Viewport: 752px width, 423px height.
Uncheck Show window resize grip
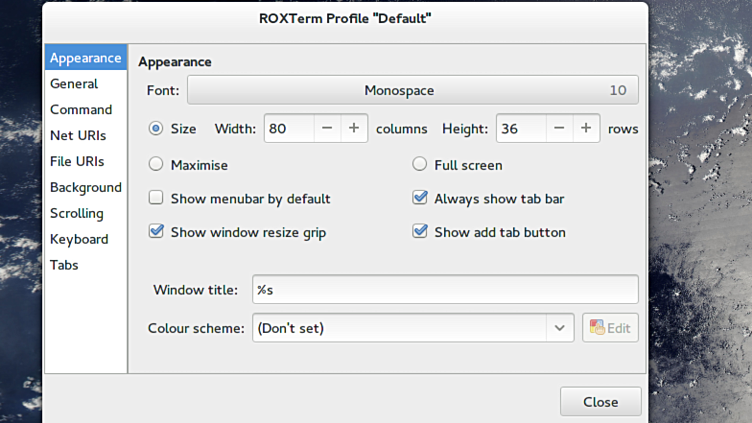[x=156, y=232]
